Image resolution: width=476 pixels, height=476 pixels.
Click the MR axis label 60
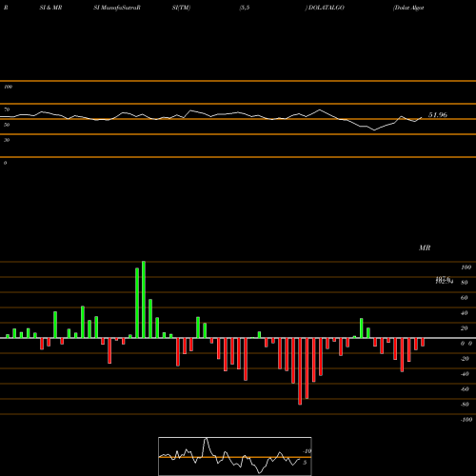pos(464,298)
